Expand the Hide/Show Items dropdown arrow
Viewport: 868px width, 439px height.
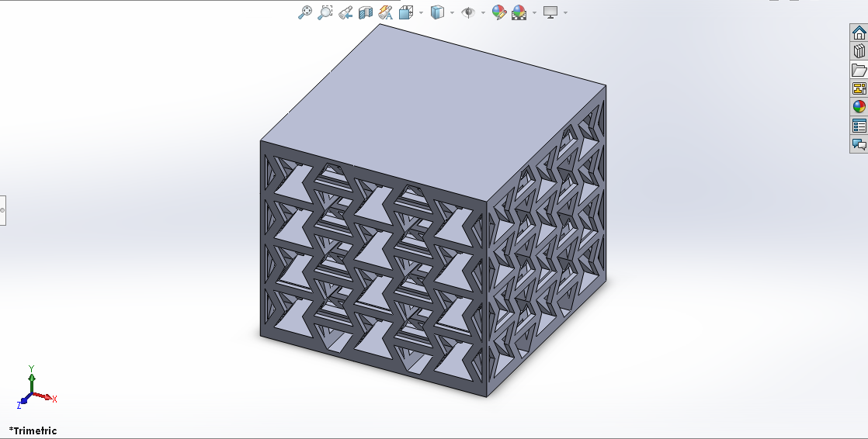483,12
